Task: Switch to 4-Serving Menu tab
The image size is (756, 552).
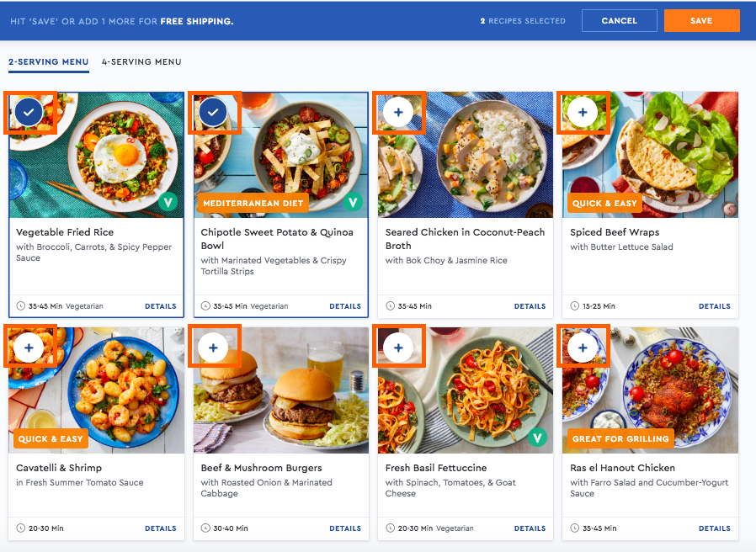Action: click(141, 61)
